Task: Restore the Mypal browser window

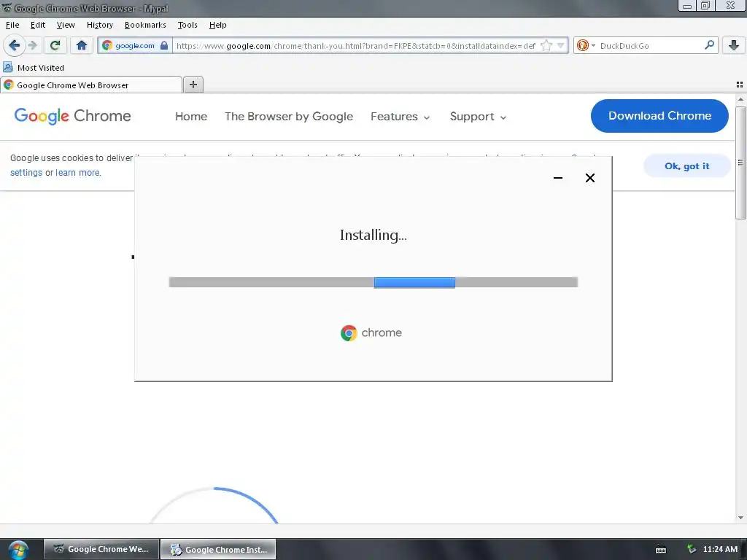Action: pyautogui.click(x=705, y=6)
